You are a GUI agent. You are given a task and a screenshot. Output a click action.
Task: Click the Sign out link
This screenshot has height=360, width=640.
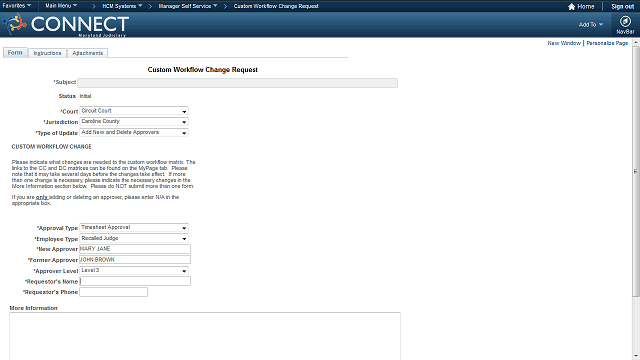click(622, 7)
